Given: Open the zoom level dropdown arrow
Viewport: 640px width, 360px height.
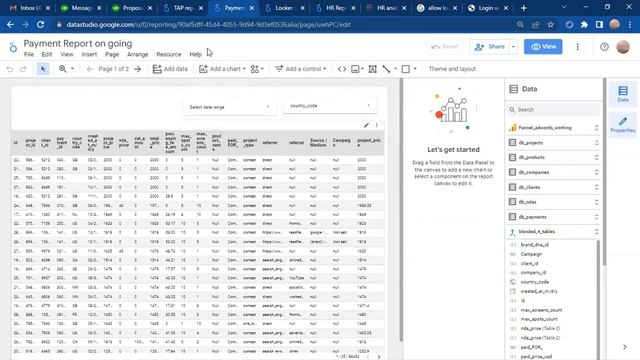Looking at the screenshot, I should tap(73, 69).
